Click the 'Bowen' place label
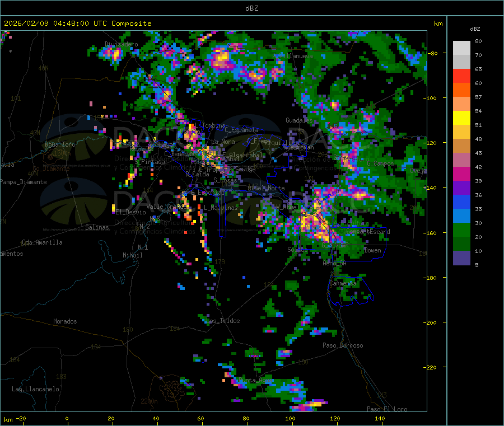The height and width of the screenshot is (426, 504). [x=372, y=250]
